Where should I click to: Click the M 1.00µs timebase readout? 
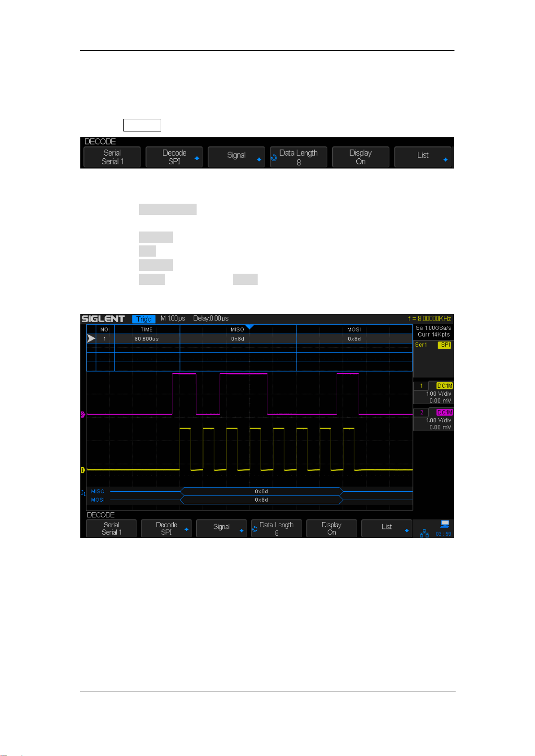tap(173, 318)
